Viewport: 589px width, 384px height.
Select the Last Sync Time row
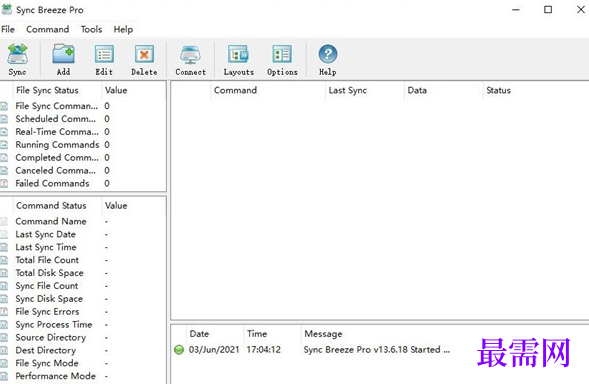pyautogui.click(x=83, y=247)
